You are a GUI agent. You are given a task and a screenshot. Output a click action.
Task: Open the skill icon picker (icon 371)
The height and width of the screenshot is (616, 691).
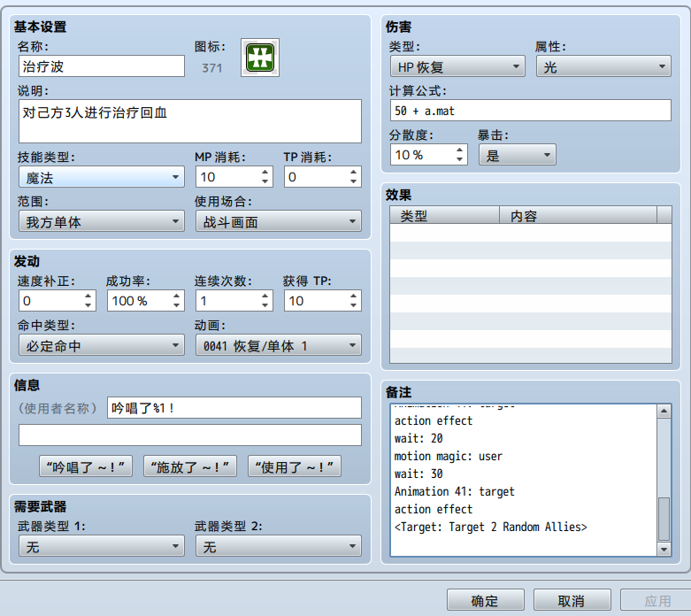259,58
